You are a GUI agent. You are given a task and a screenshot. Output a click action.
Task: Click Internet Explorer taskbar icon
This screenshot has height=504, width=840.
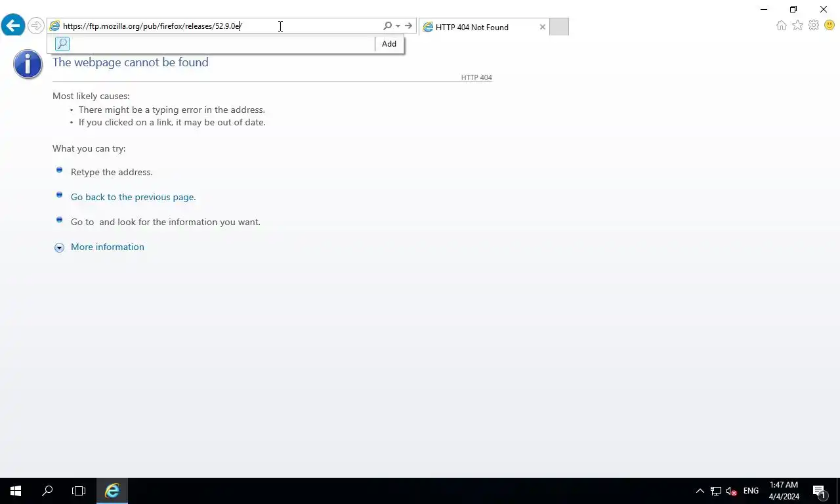[x=112, y=491]
